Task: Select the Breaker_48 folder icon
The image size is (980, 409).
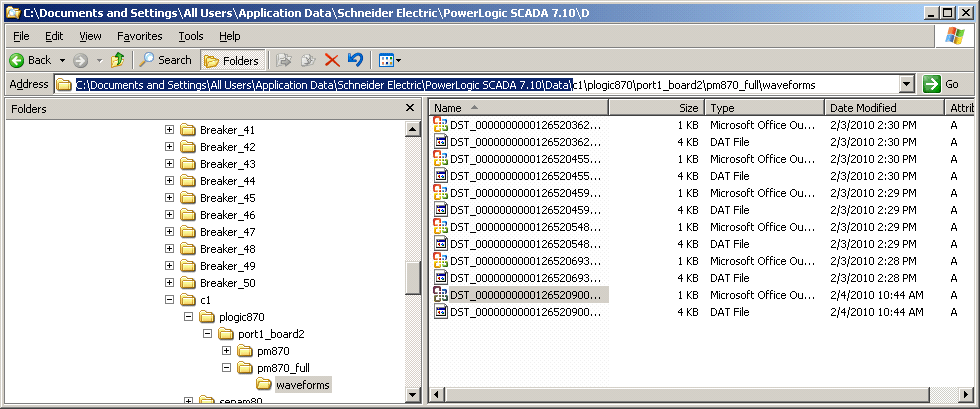Action: [x=188, y=249]
